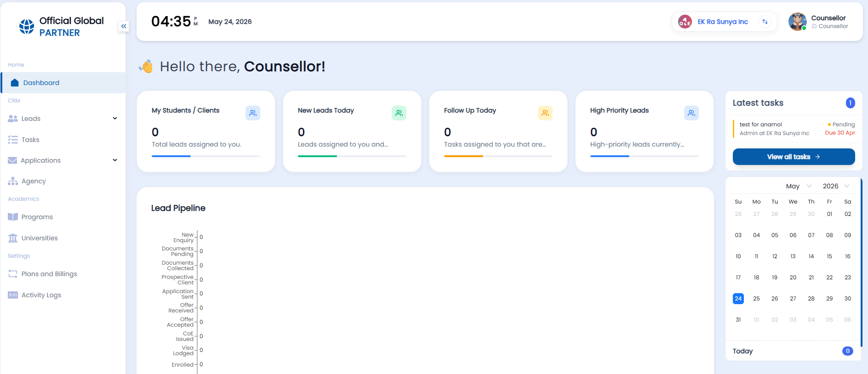Select calendar date 15
Screen dimensions: 868x374
(x=829, y=256)
